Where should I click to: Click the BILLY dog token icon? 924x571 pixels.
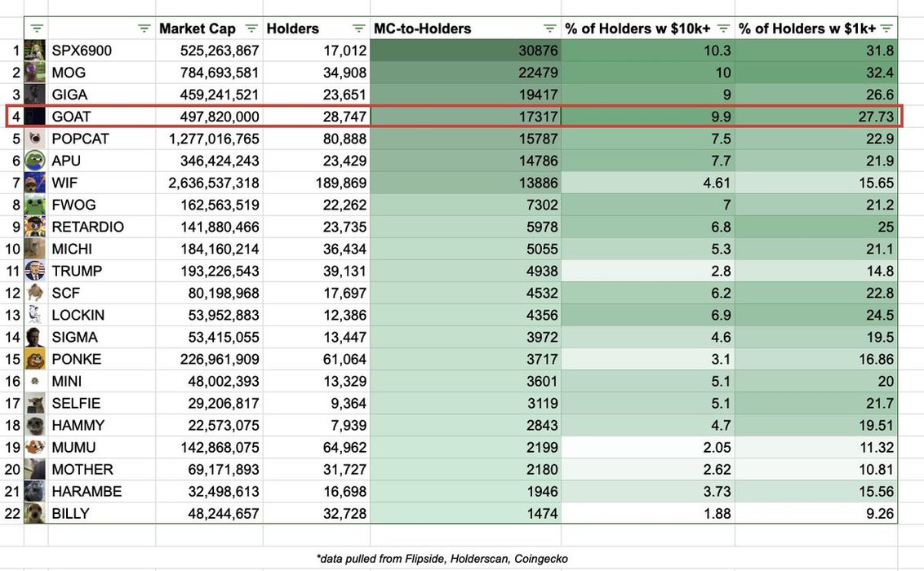[x=35, y=513]
